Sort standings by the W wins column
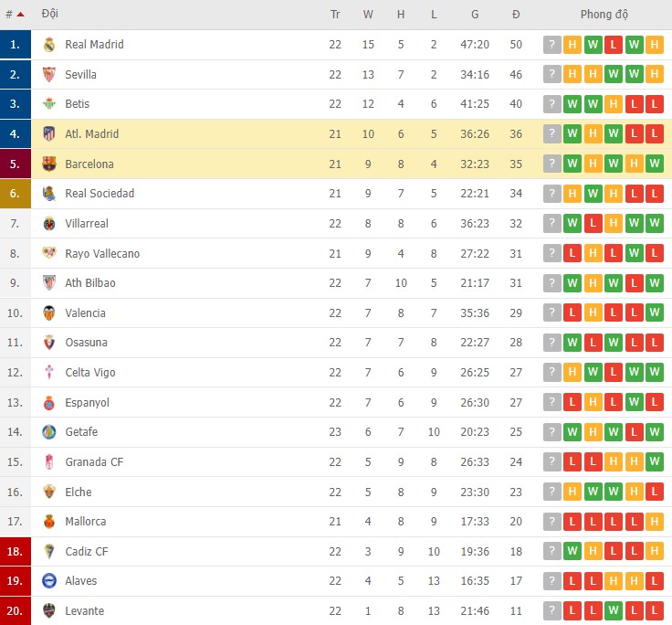The image size is (672, 625). pos(368,15)
